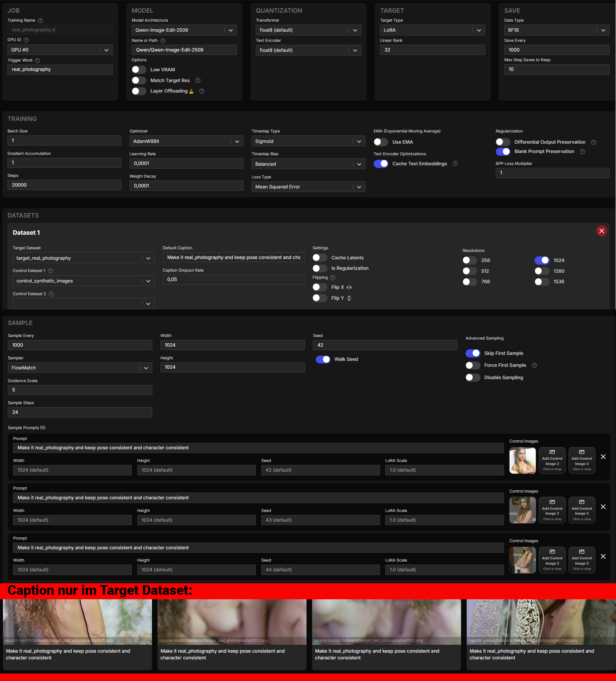This screenshot has height=681, width=616.
Task: Delete the first sample prompt using X
Action: tap(603, 457)
